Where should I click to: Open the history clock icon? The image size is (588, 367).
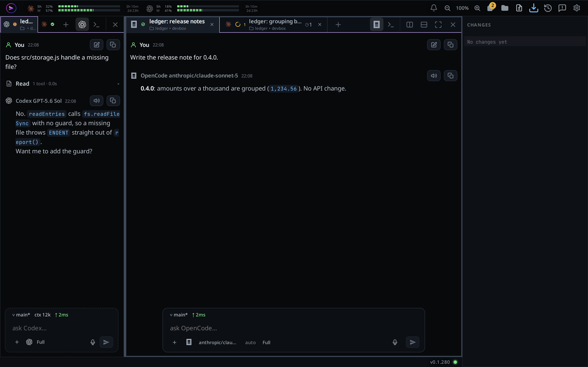click(x=548, y=8)
